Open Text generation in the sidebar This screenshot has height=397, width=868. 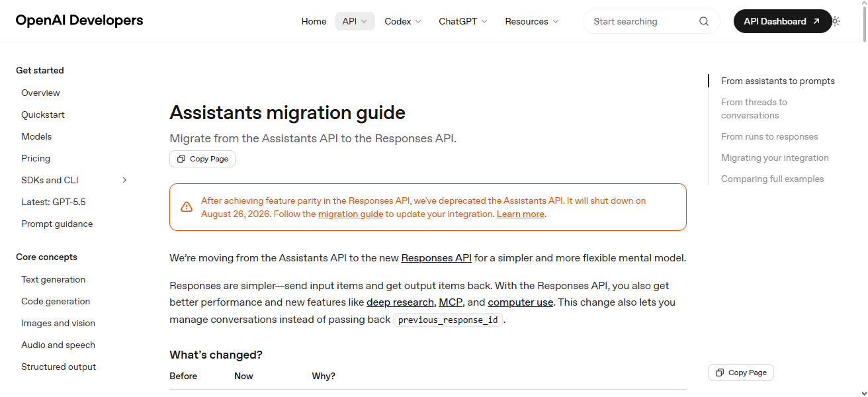pyautogui.click(x=53, y=279)
